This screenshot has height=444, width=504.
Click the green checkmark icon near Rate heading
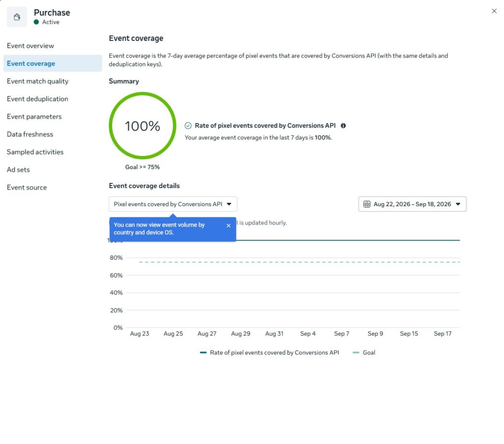(188, 126)
